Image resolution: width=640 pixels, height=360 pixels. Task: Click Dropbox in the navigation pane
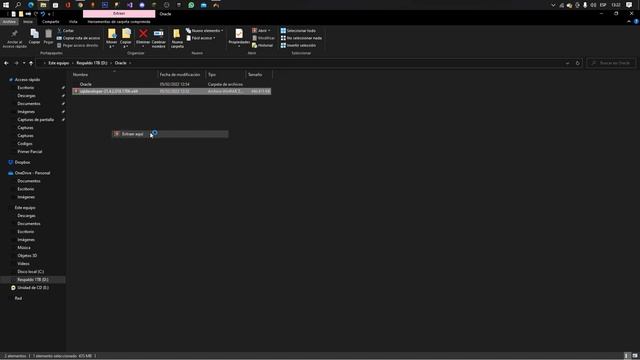point(22,162)
